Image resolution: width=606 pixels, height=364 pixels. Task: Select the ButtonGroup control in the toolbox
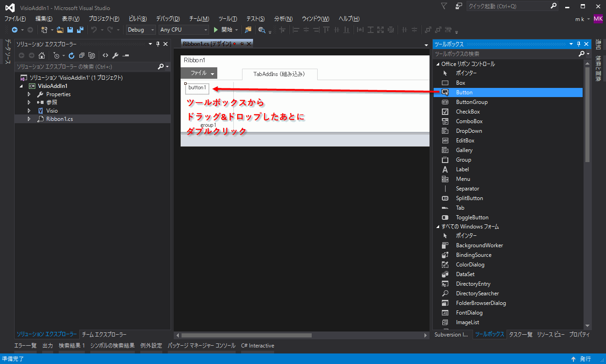click(x=508, y=102)
